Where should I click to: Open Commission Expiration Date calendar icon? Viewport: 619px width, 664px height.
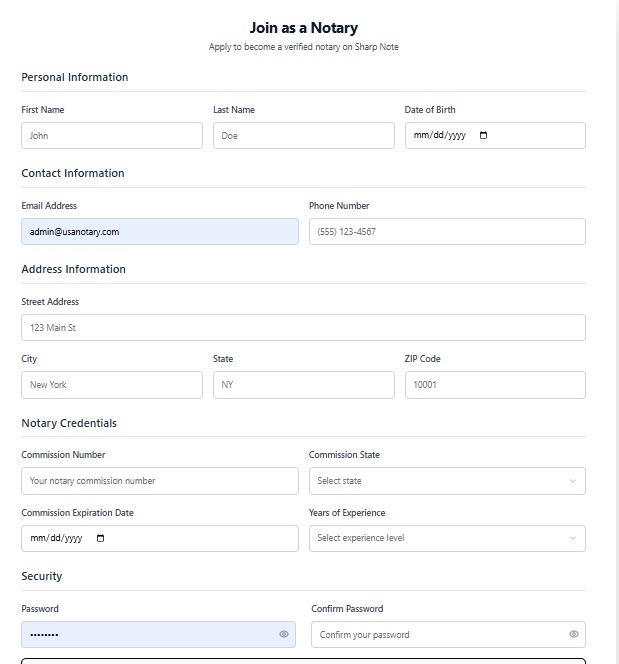(x=100, y=538)
